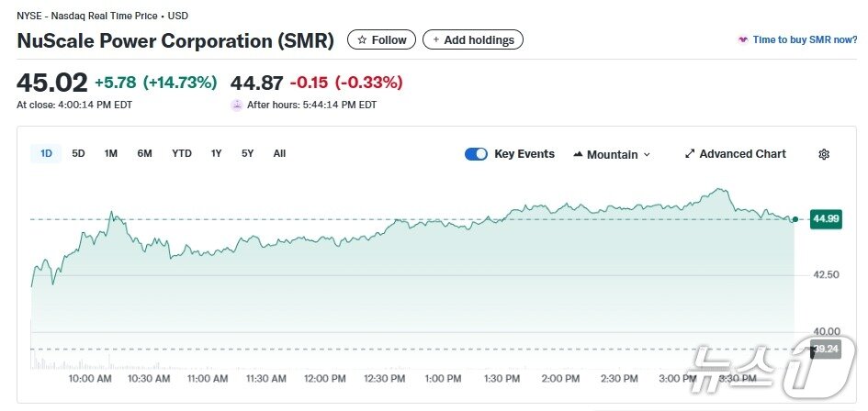Viewport: 868px width, 411px height.
Task: Show the 5Y price history
Action: click(x=248, y=153)
